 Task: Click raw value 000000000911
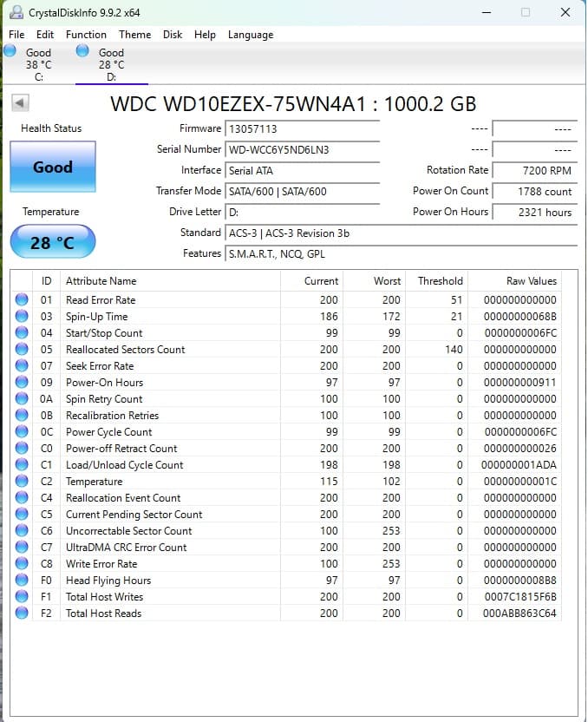[519, 383]
